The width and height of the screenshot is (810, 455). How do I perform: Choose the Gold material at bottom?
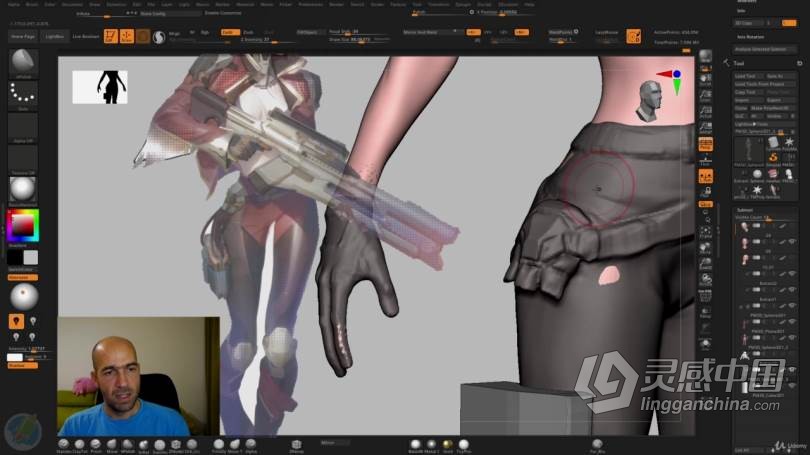(x=447, y=445)
